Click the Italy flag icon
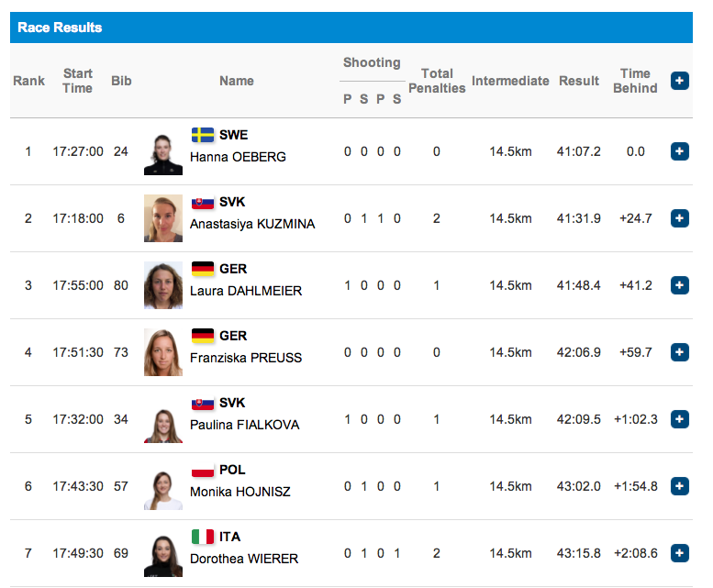The width and height of the screenshot is (713, 588). [203, 537]
